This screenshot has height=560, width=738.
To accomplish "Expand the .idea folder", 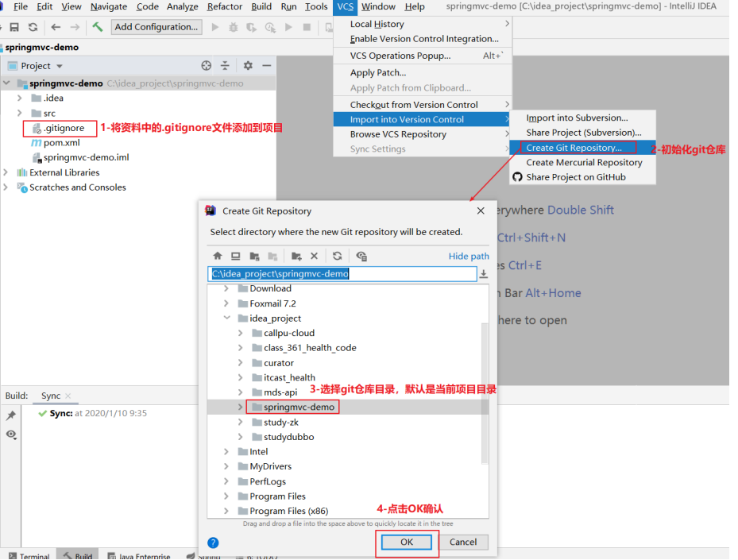I will [19, 98].
